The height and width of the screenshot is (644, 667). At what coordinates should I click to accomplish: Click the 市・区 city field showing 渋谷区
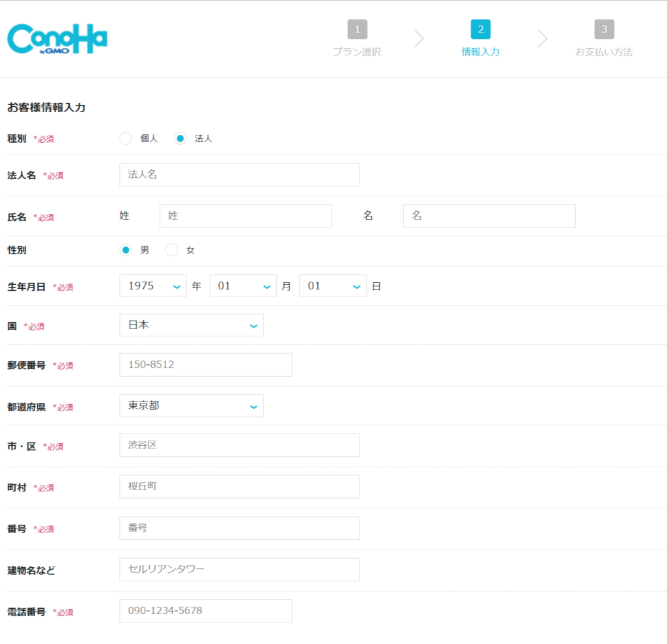coord(239,445)
